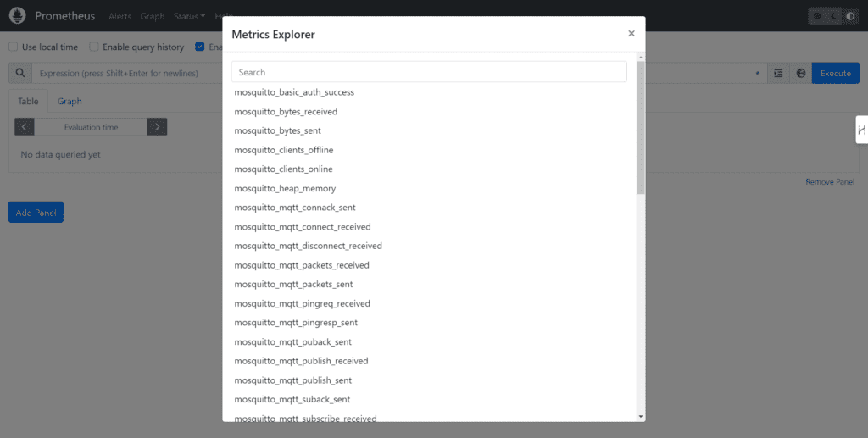The width and height of the screenshot is (868, 438).
Task: Select mosquitto_mqtt_suback_sent metric
Action: (292, 399)
